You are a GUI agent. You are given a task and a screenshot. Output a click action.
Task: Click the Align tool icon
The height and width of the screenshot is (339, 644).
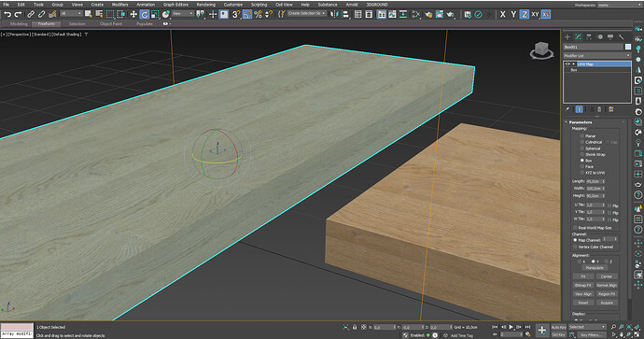point(345,14)
